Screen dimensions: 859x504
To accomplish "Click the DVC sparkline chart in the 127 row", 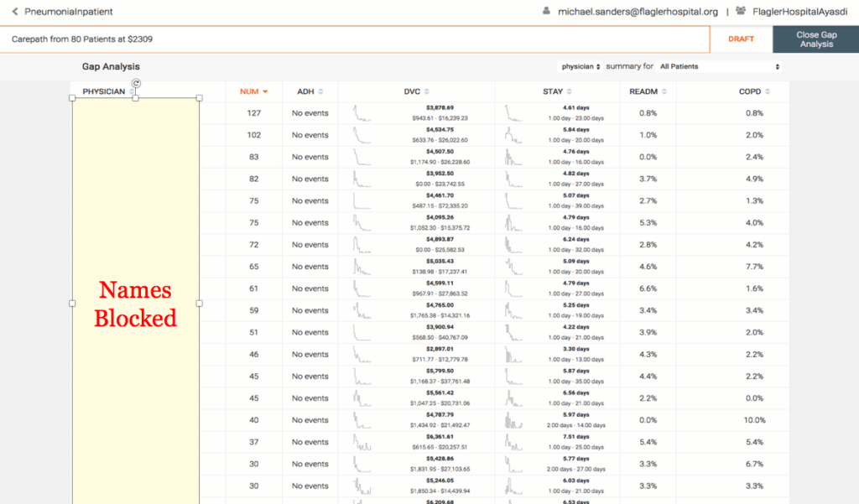I will coord(362,113).
